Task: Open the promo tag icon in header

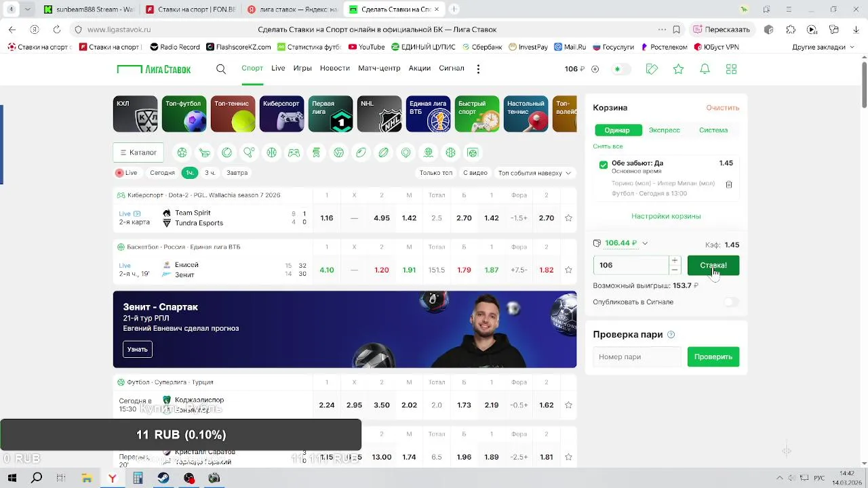Action: coord(652,69)
